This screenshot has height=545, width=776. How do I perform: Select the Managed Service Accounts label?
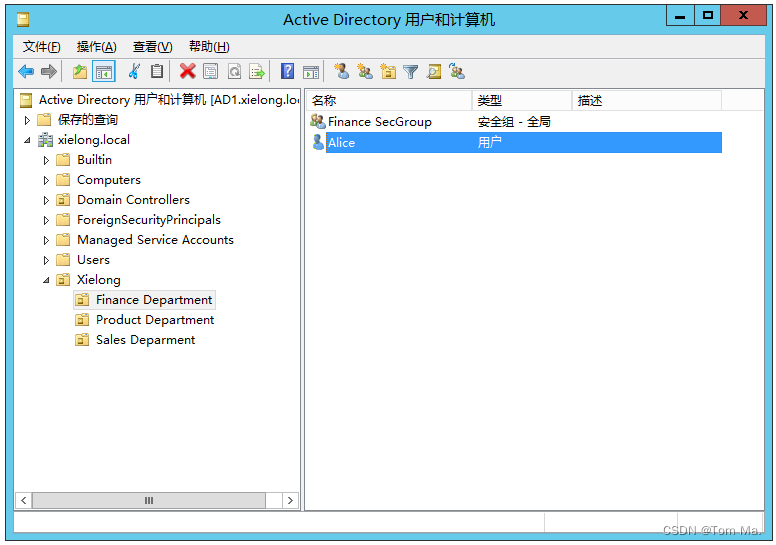pos(155,240)
